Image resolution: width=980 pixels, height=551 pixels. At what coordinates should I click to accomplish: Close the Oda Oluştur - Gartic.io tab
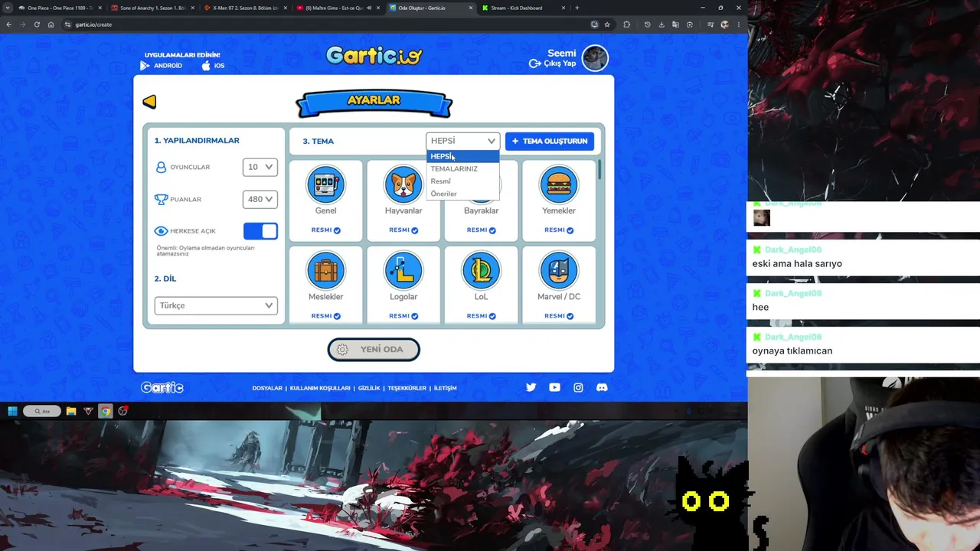click(471, 8)
